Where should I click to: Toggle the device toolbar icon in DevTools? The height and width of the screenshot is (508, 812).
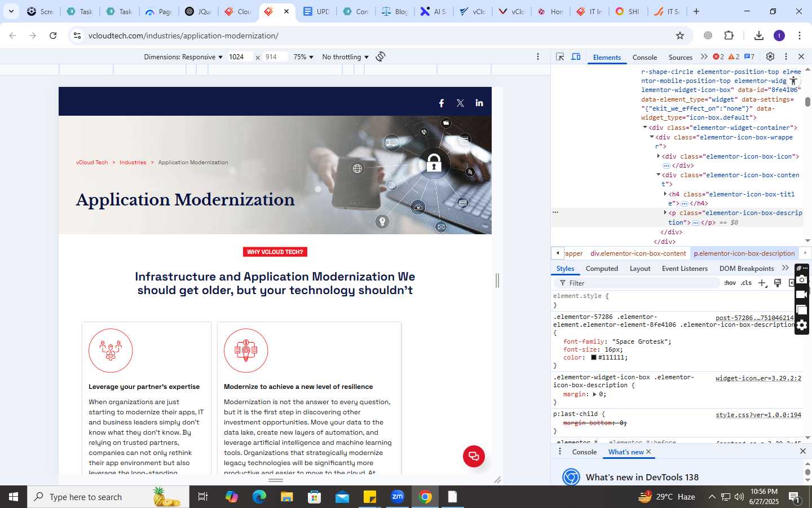pos(576,57)
